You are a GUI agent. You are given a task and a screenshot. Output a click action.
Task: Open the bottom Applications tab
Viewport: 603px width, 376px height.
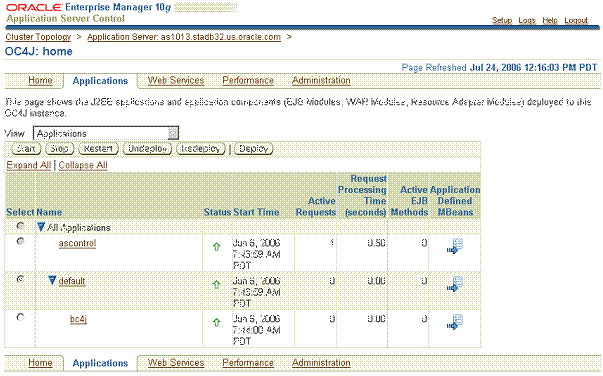pyautogui.click(x=100, y=363)
